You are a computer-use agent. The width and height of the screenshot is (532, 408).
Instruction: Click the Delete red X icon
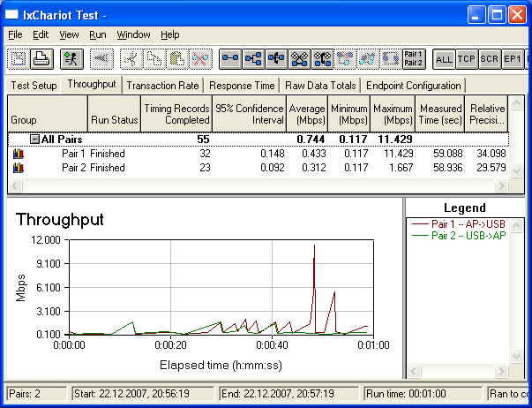tap(200, 59)
